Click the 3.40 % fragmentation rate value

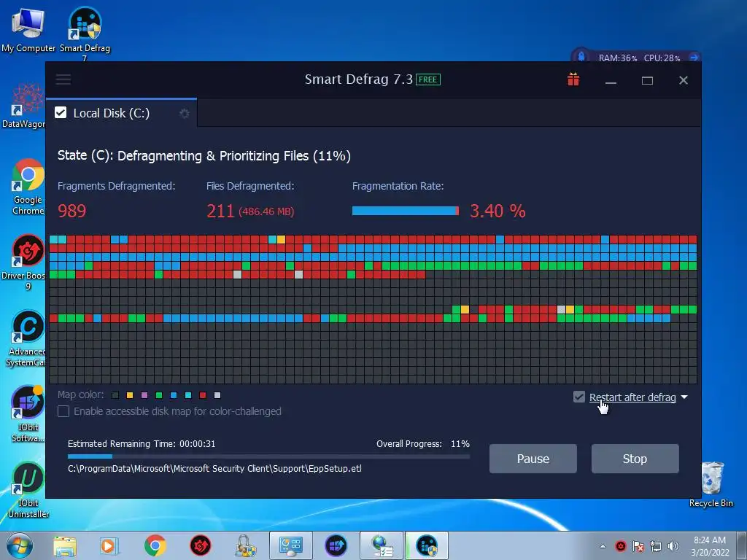click(498, 211)
